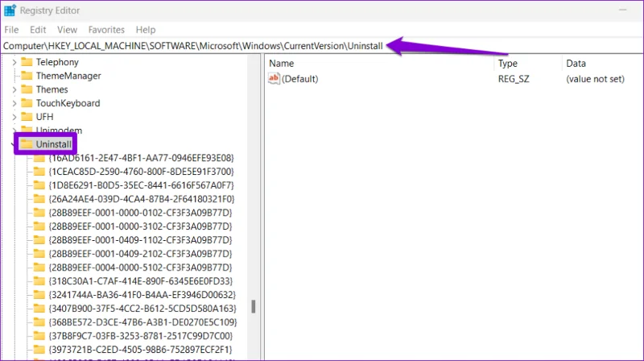
Task: Click the (value not set) data cell
Action: pos(595,79)
